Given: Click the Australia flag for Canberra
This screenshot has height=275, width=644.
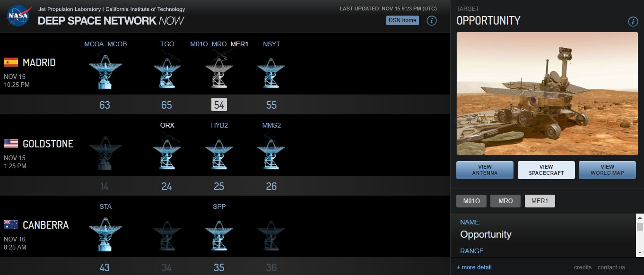Looking at the screenshot, I should pos(11,224).
